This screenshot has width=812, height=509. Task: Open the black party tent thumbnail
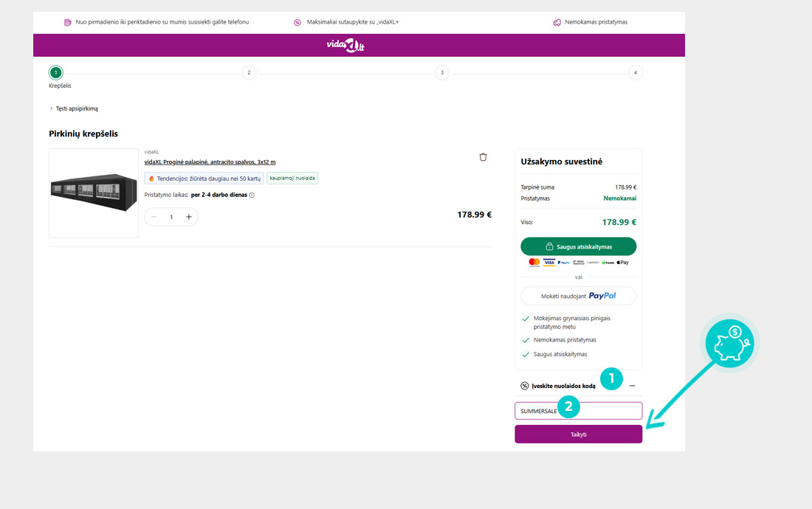point(94,193)
